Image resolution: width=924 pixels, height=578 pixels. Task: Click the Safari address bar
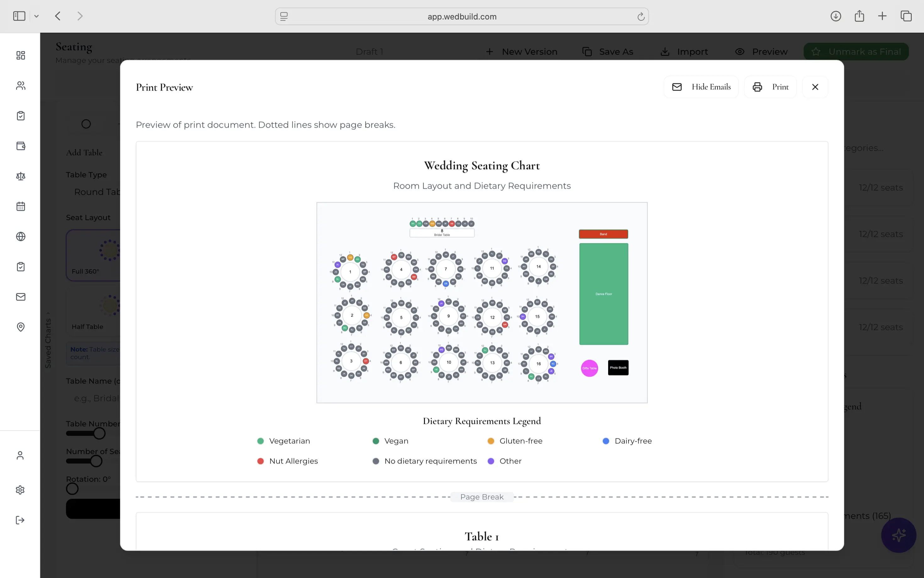pyautogui.click(x=461, y=16)
